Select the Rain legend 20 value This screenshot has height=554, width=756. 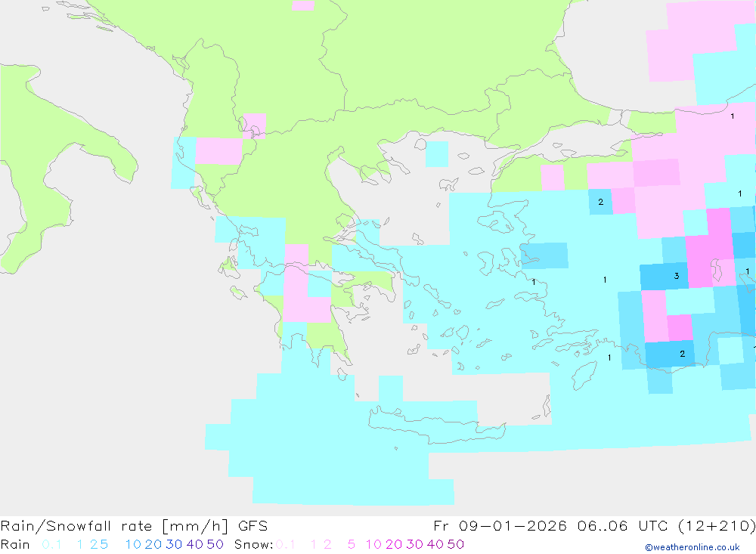tap(153, 544)
